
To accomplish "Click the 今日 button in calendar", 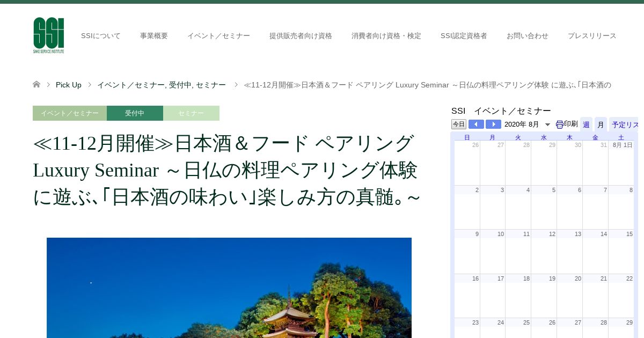I will 459,124.
